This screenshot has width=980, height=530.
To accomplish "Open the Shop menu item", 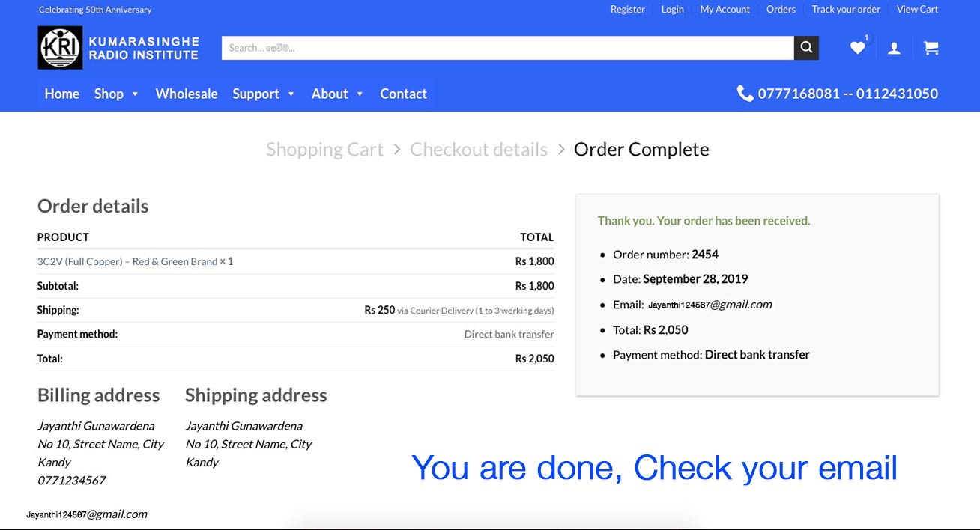I will click(x=109, y=94).
